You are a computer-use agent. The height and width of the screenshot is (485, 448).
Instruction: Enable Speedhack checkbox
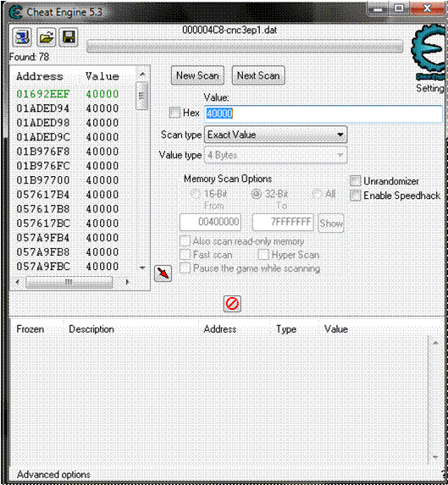(x=355, y=196)
